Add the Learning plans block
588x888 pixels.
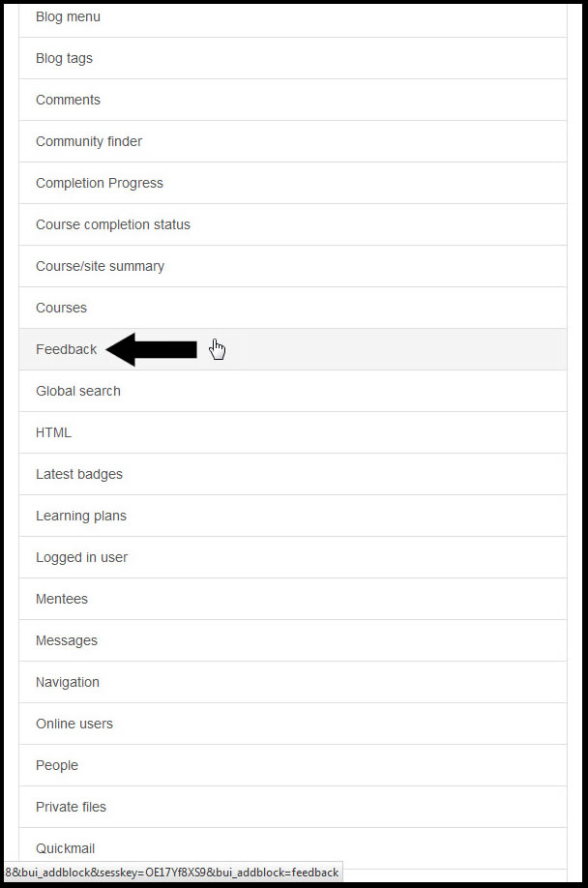pos(293,516)
